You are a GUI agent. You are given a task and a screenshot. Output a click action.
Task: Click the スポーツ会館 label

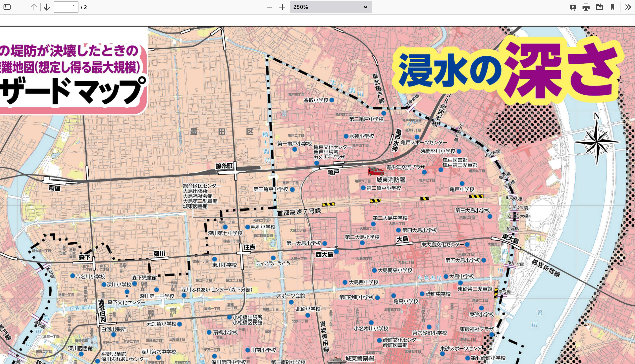tap(291, 296)
